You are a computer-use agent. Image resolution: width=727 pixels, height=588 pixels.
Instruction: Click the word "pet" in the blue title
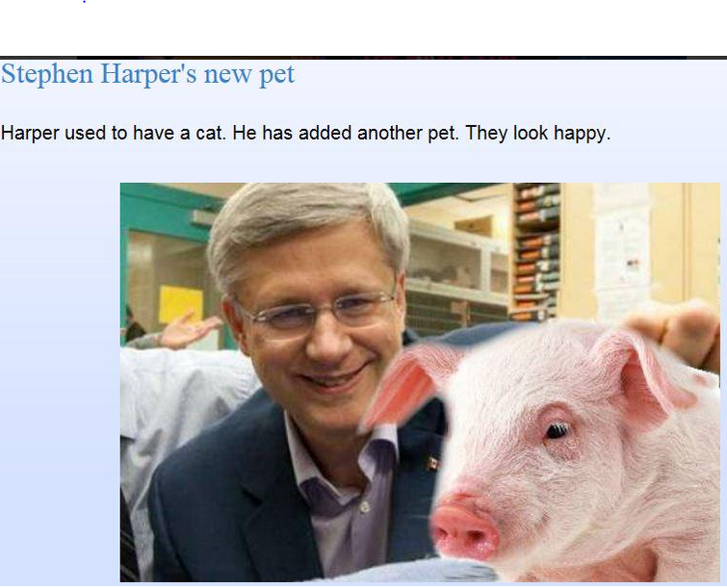point(276,75)
